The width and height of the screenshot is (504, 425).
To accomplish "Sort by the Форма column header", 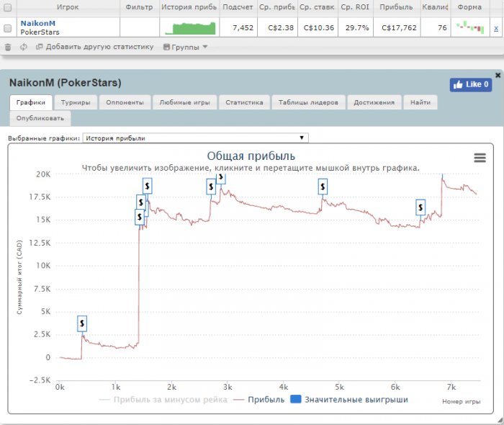I will click(x=469, y=7).
